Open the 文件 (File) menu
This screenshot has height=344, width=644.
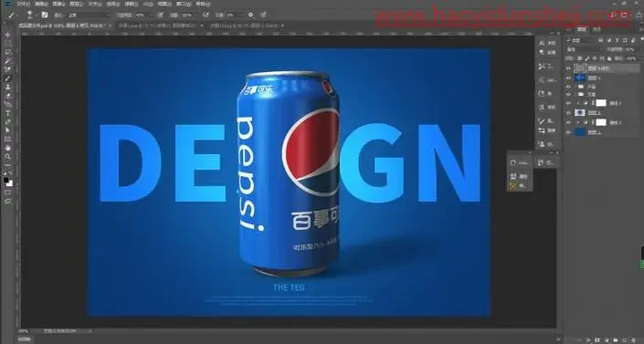(x=23, y=4)
